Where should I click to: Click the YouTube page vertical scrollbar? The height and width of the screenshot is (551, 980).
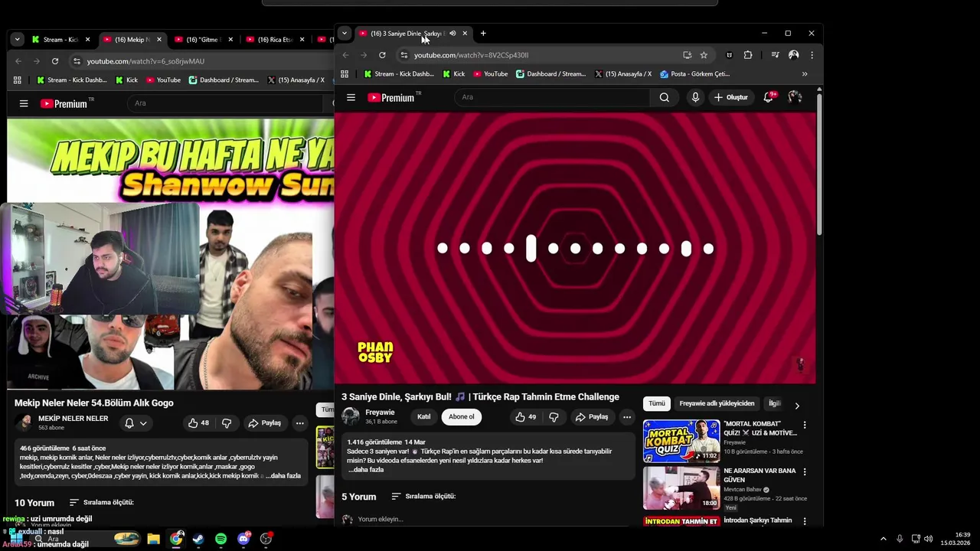819,165
